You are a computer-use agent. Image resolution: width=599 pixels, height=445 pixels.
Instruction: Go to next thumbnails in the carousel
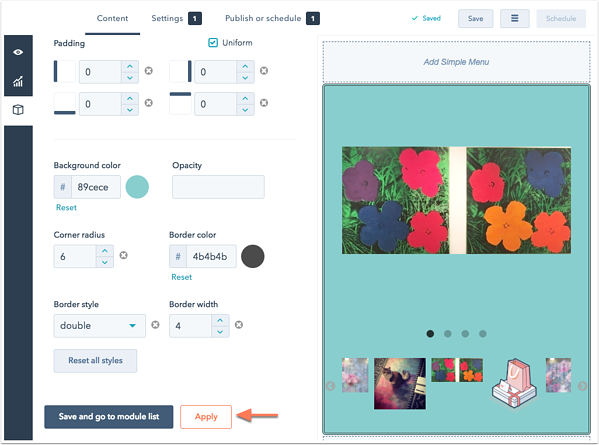(582, 386)
